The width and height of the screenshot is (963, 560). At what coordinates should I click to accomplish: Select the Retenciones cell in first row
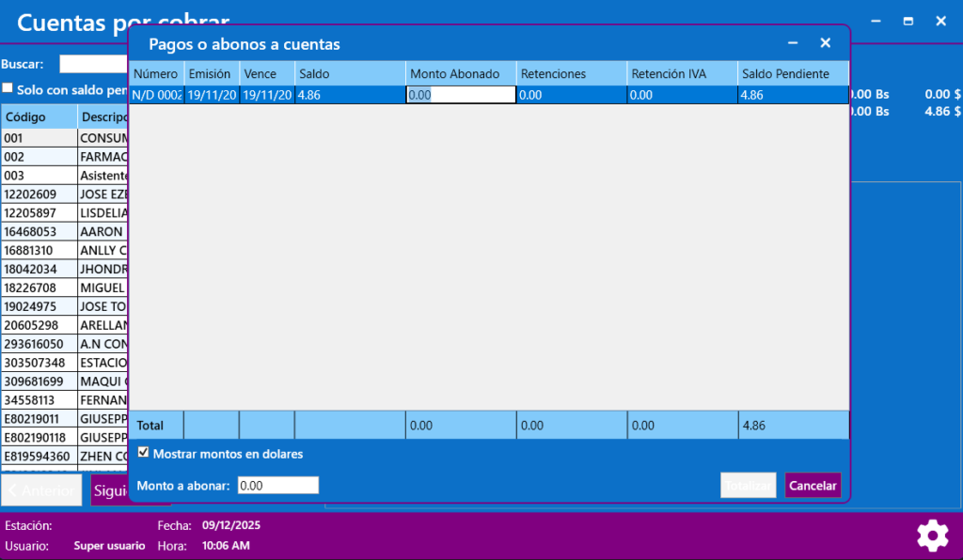pos(571,95)
